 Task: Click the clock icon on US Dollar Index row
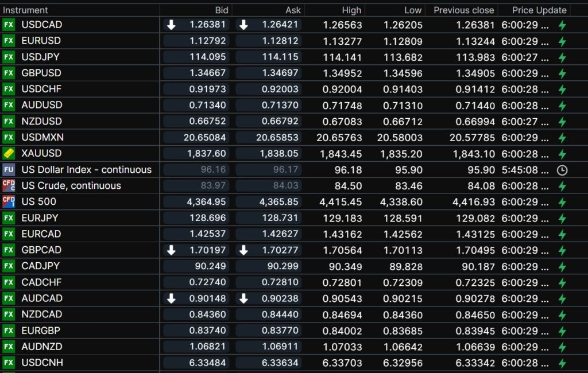click(x=562, y=170)
